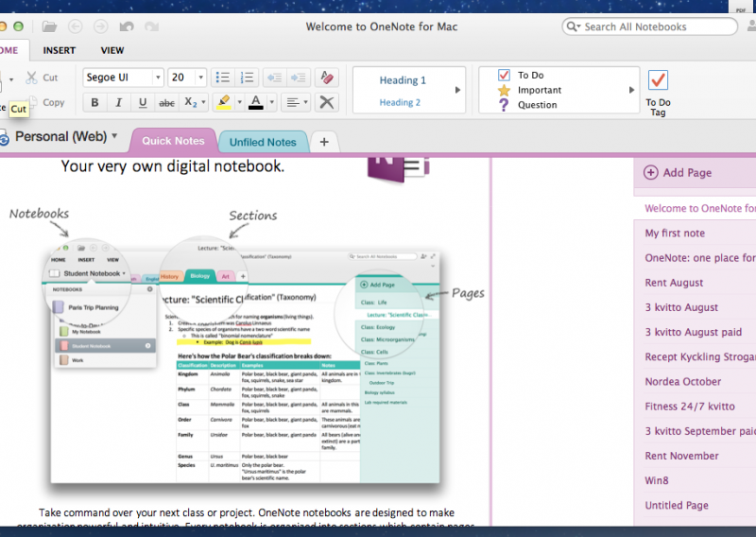Clear formatting with the eraser icon
The width and height of the screenshot is (756, 537).
(326, 78)
